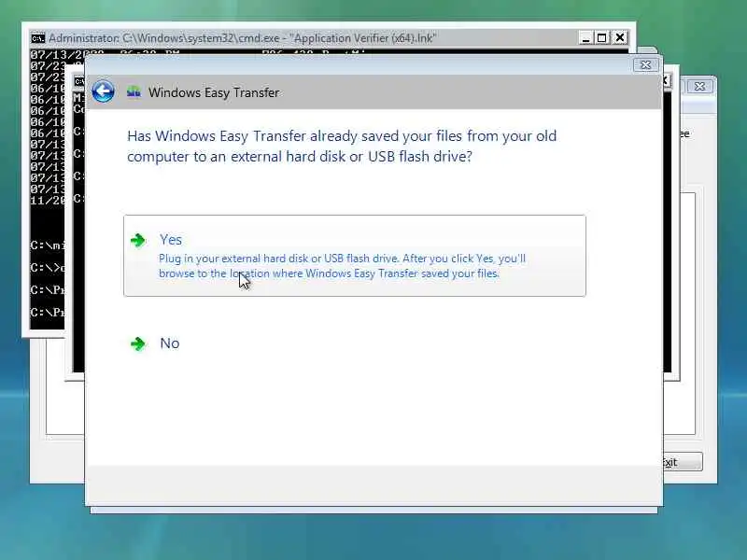Click the 'Plug in your external hard disk' description
This screenshot has width=747, height=560.
(342, 266)
